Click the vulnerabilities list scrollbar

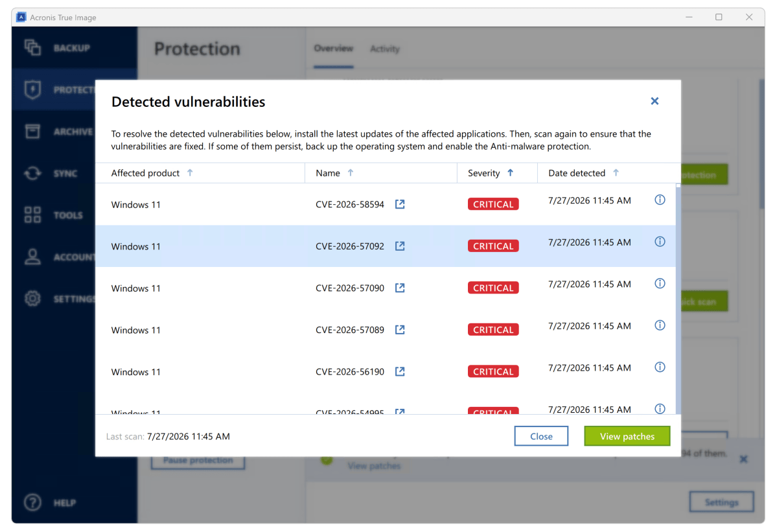click(x=678, y=299)
